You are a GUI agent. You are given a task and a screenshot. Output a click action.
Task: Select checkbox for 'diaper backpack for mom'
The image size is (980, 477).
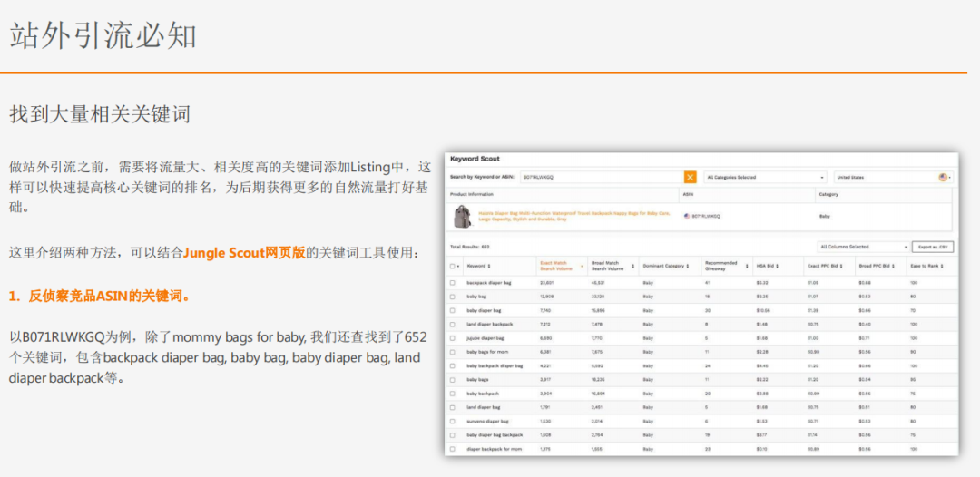[x=453, y=449]
